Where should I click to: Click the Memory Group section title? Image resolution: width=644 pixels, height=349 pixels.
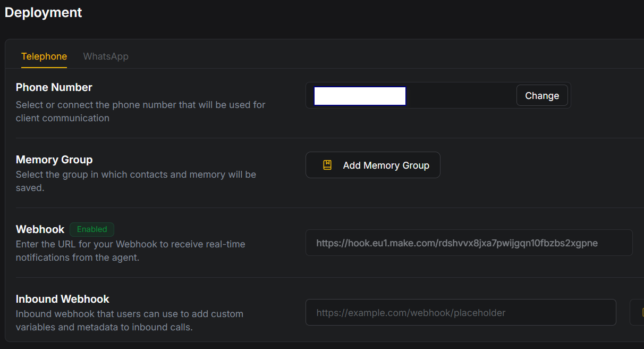(54, 160)
